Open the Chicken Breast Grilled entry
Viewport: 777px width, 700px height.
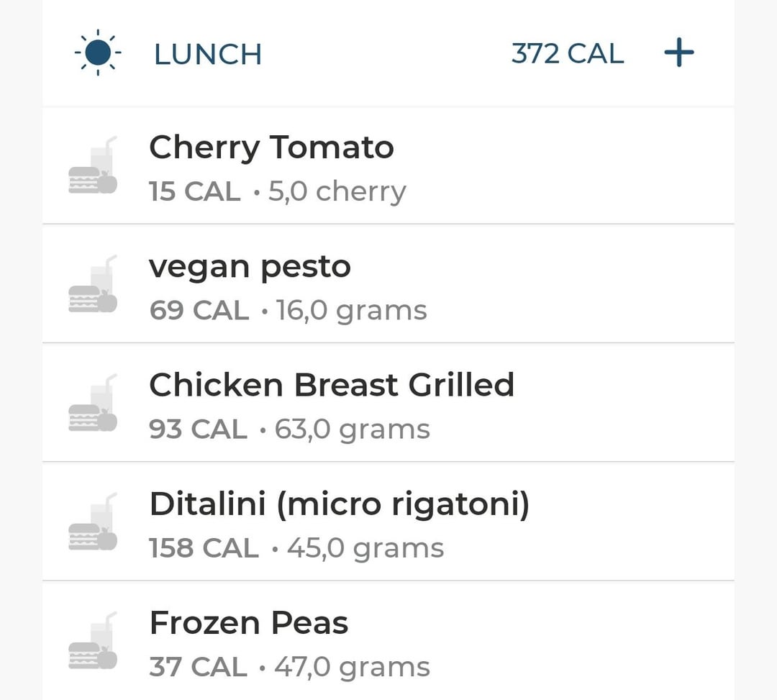click(x=388, y=402)
